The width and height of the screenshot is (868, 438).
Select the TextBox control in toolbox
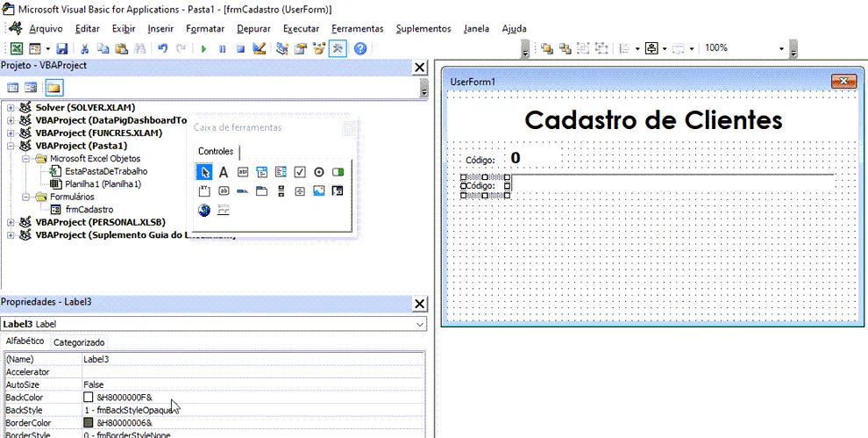click(243, 172)
